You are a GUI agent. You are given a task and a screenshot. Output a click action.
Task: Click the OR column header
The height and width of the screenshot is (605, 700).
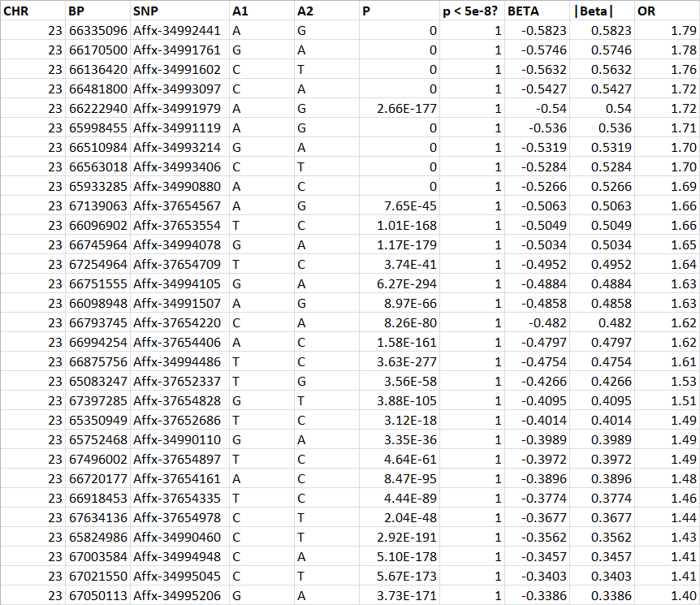click(667, 11)
